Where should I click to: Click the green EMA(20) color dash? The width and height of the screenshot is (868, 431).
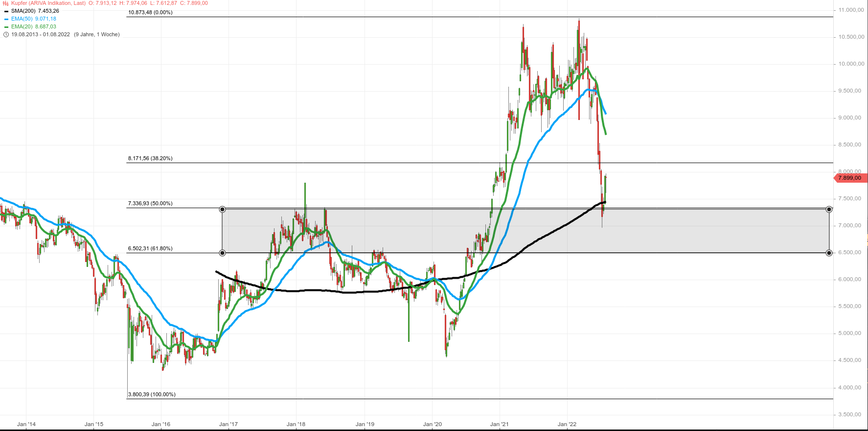tap(6, 26)
